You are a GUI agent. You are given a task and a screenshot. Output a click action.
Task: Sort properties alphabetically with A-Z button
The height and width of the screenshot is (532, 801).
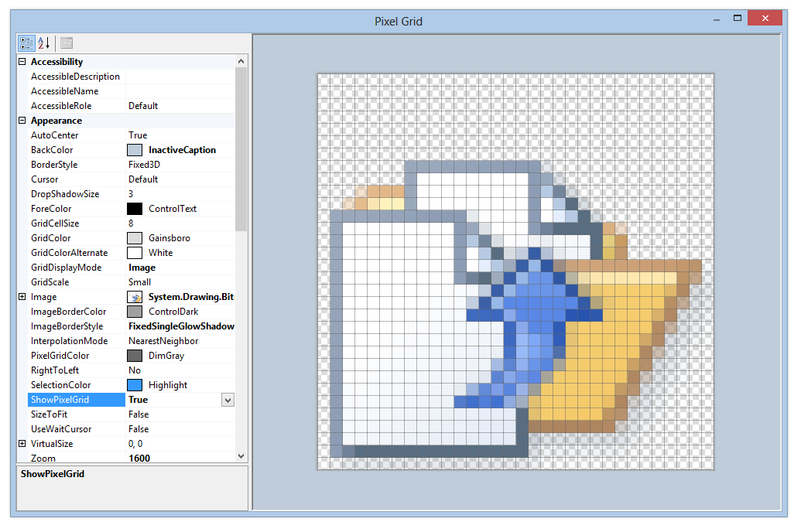(x=43, y=43)
